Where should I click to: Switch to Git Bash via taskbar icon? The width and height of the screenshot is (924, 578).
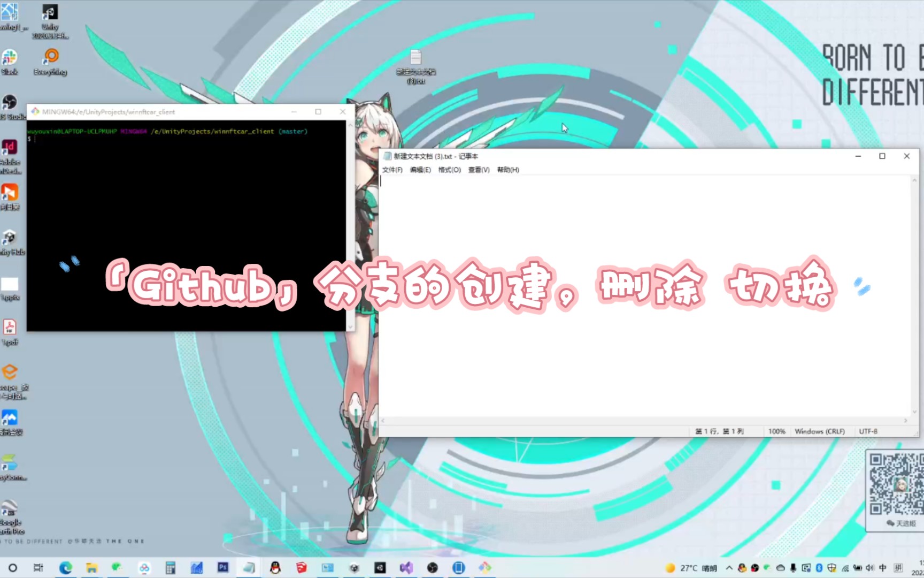point(485,568)
